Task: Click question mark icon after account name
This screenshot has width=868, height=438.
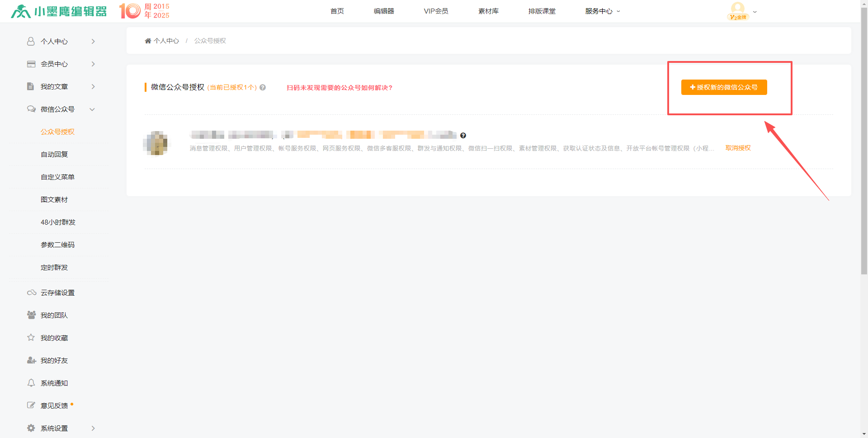Action: tap(463, 136)
